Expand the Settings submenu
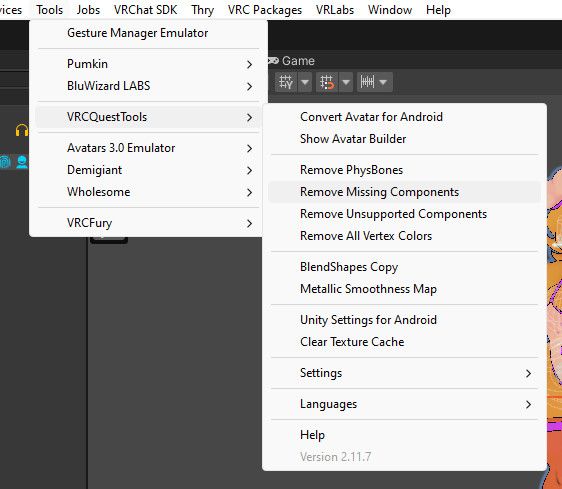The image size is (562, 489). pos(404,373)
